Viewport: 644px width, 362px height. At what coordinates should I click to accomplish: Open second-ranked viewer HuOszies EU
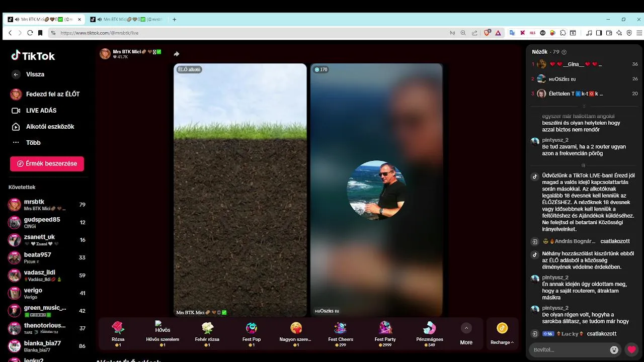pyautogui.click(x=585, y=79)
